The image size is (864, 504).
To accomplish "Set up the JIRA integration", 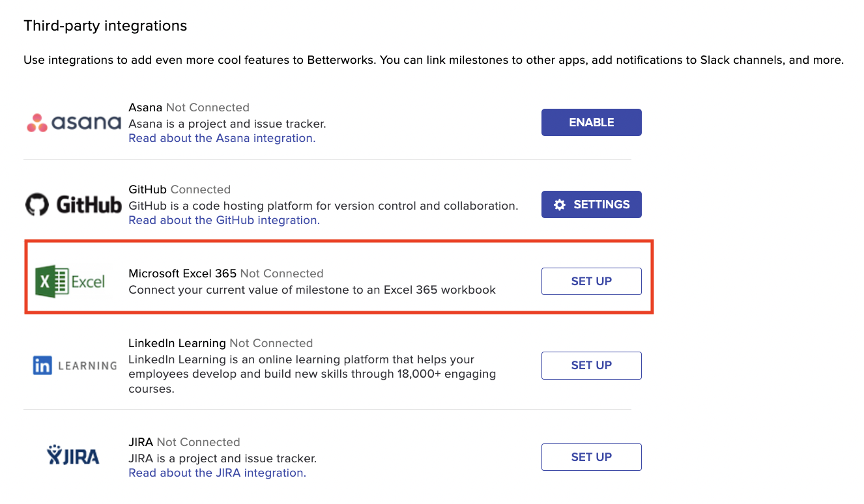I will pos(591,456).
